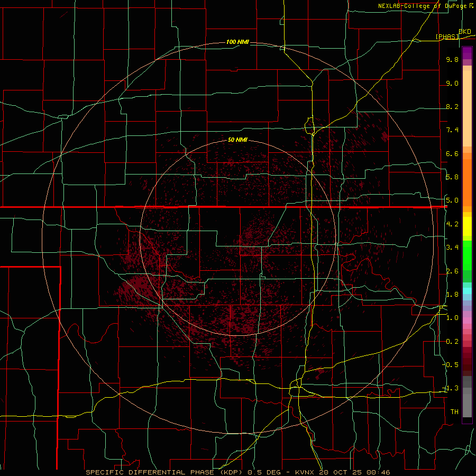476x476 pixels.
Task: Click the peach segment of the color bar
Action: click(x=467, y=106)
